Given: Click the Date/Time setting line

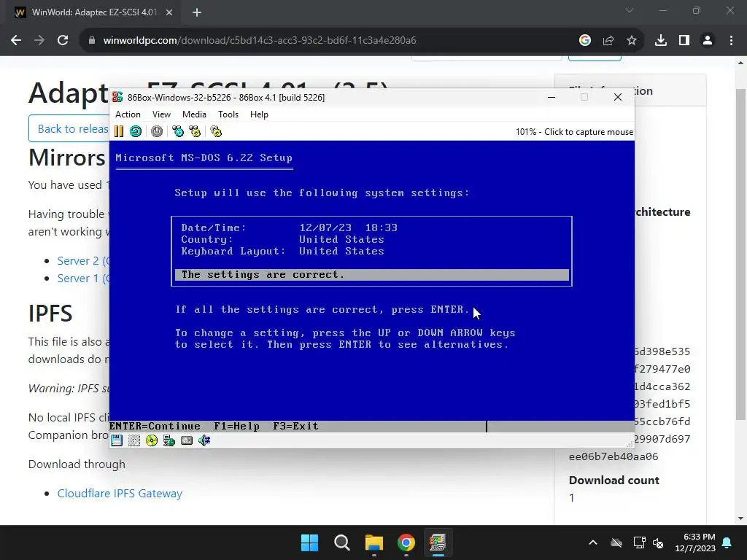Looking at the screenshot, I should click(289, 227).
